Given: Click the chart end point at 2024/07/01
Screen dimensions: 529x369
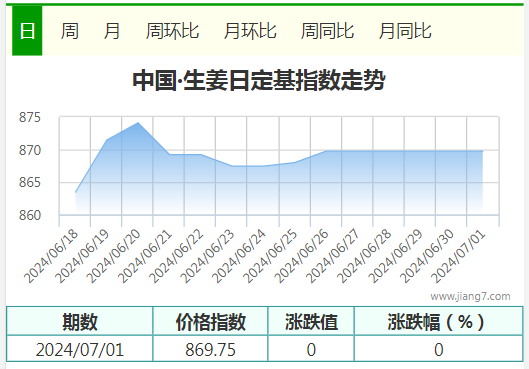Looking at the screenshot, I should point(483,151).
